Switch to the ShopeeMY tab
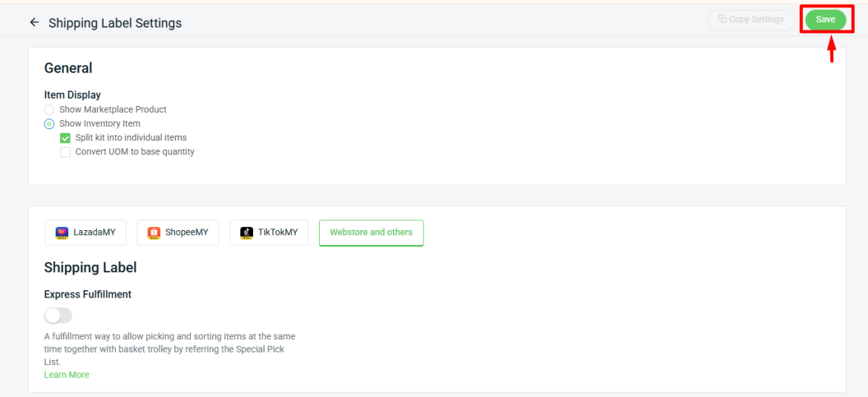This screenshot has width=868, height=397. tap(178, 233)
